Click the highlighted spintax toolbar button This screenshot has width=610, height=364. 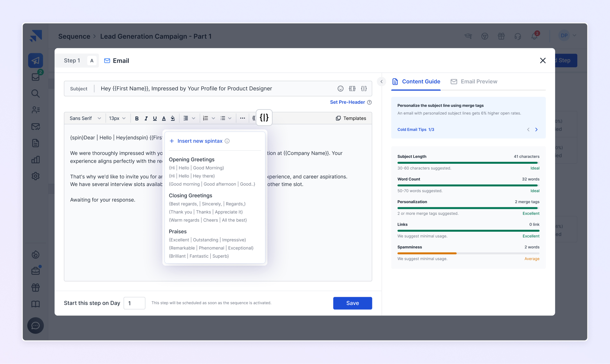pyautogui.click(x=264, y=118)
